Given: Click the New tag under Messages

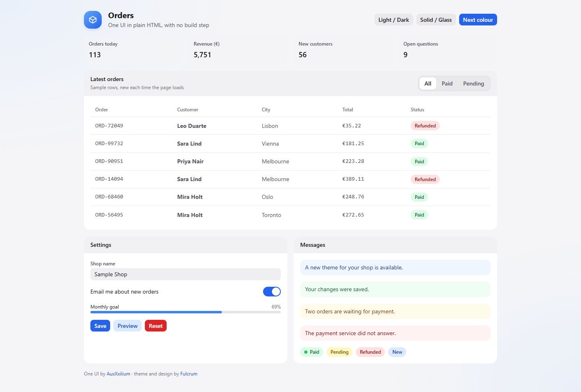Looking at the screenshot, I should click(397, 352).
